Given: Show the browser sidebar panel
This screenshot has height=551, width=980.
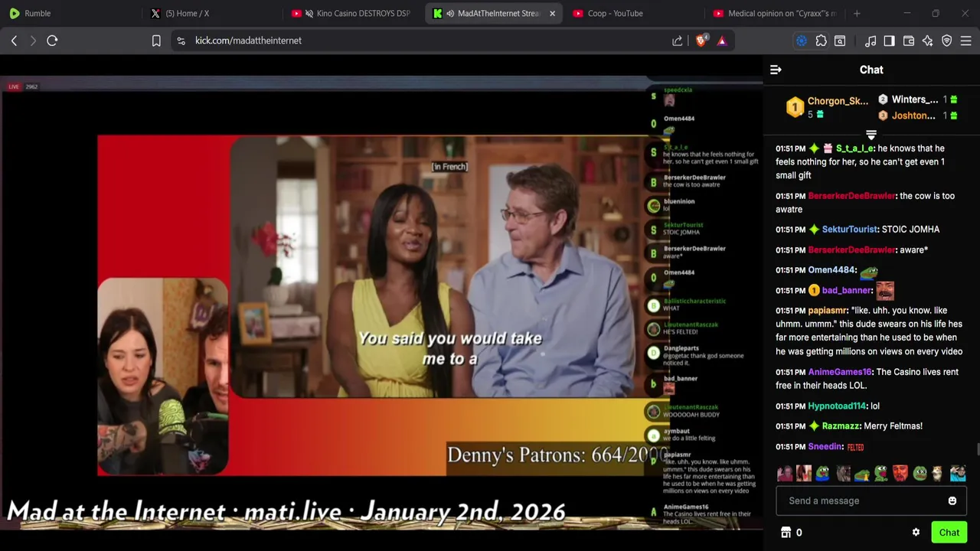Looking at the screenshot, I should (889, 41).
